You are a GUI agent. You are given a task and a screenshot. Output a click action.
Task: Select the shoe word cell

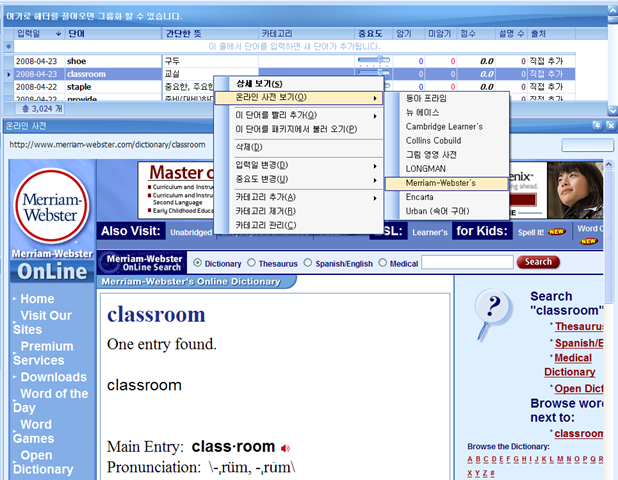[x=114, y=61]
